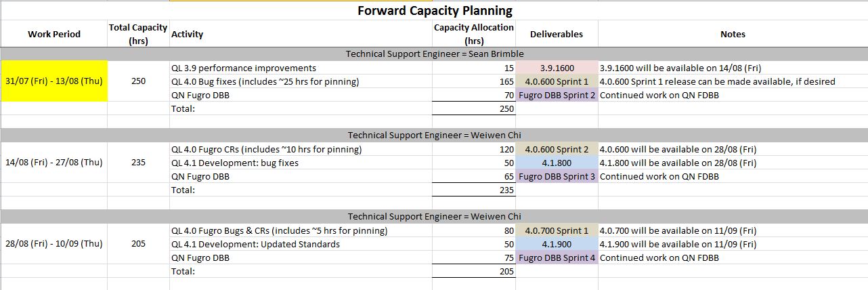Click the "Total Capacity (hrs)" header cell

(138, 34)
